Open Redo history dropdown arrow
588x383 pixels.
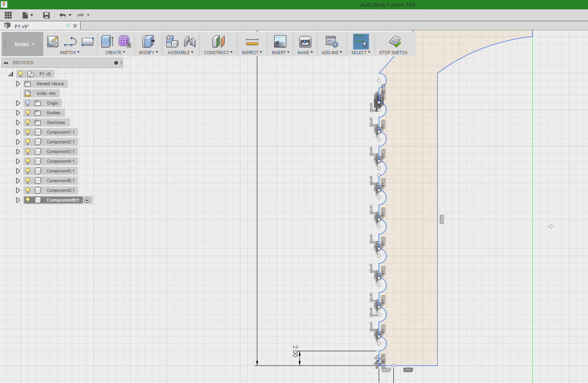tap(88, 15)
